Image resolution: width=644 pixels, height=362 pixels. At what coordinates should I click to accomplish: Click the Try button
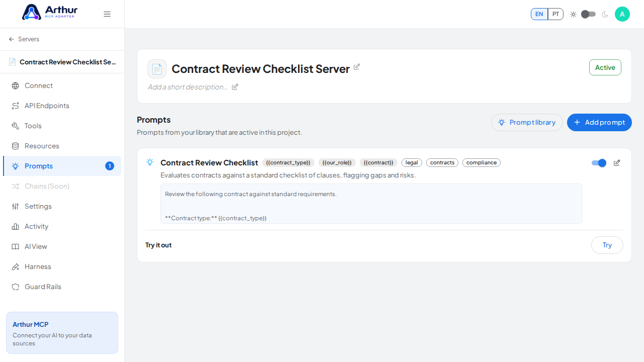[607, 245]
